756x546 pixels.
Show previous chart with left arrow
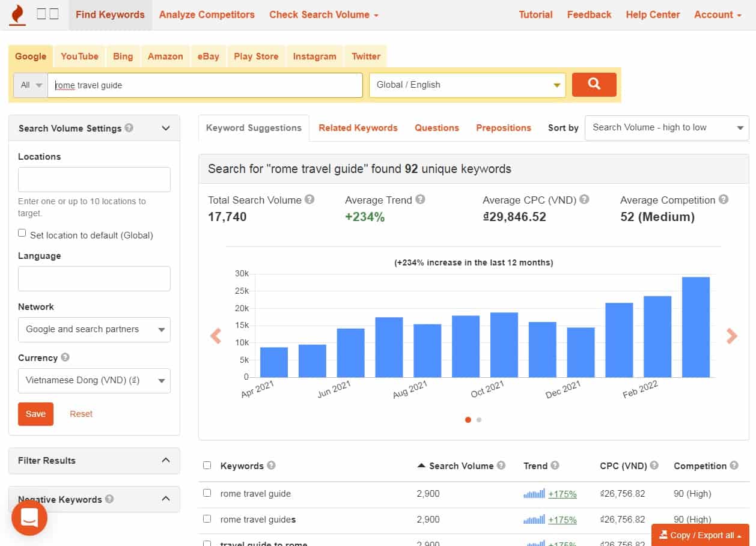[x=216, y=336]
